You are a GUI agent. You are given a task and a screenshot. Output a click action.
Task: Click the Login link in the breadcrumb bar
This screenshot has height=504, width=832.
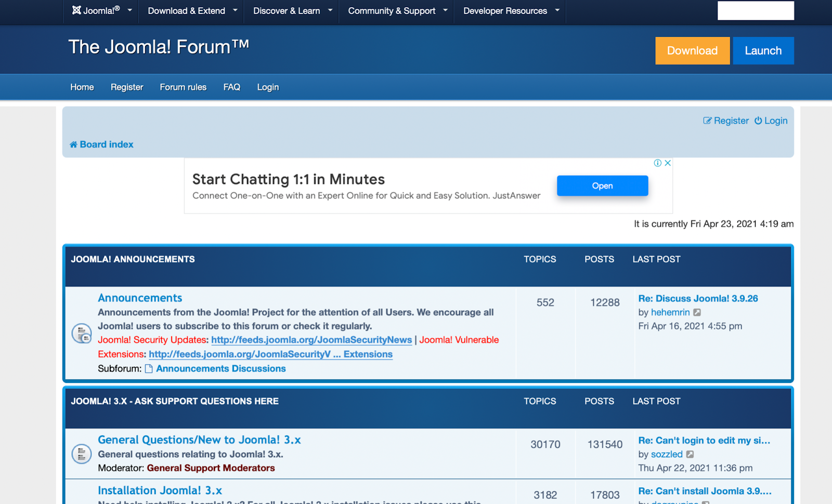(x=776, y=121)
